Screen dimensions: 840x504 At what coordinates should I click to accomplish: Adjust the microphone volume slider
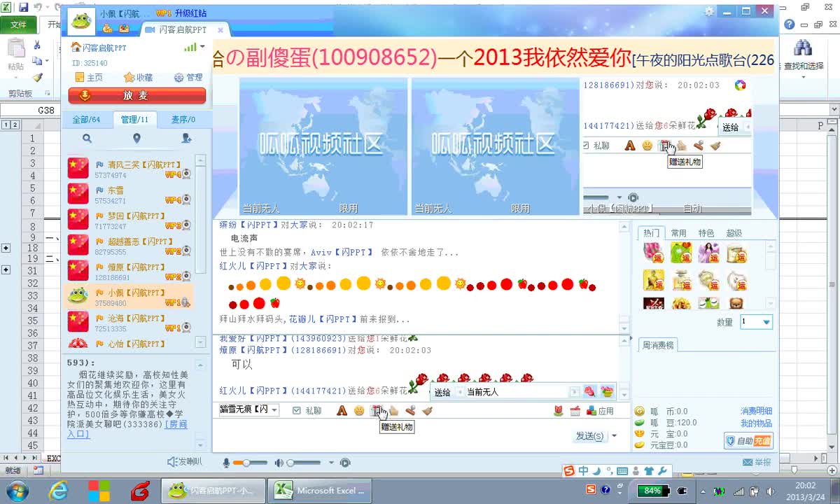[x=250, y=463]
